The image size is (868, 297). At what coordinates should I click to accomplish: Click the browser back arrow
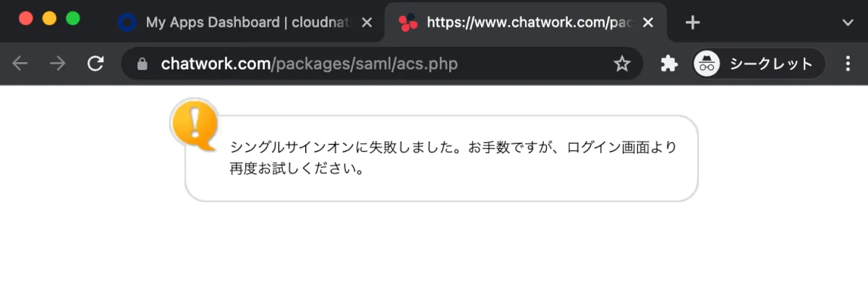pyautogui.click(x=20, y=64)
